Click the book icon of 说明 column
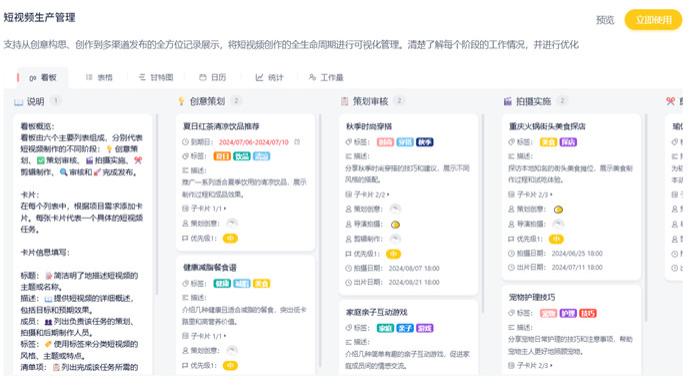 18,102
